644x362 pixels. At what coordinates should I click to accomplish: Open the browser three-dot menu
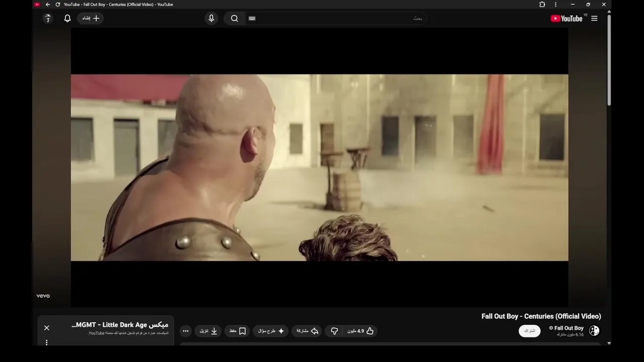coord(555,5)
